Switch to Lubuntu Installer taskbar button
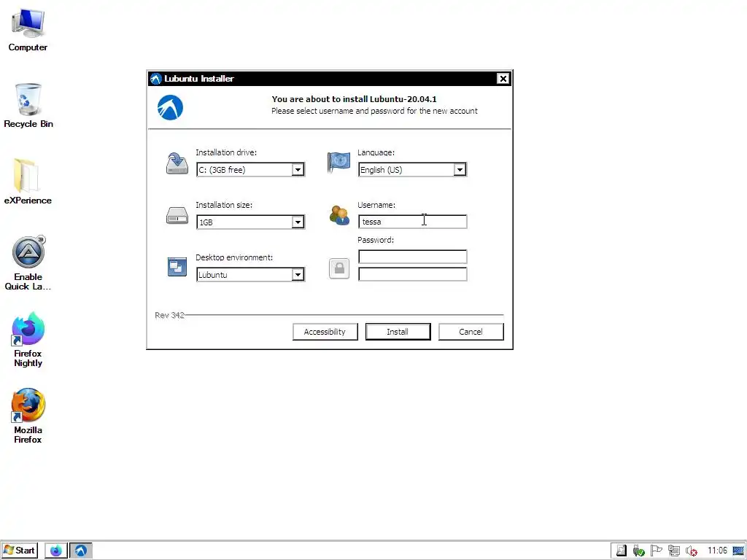This screenshot has width=747, height=560. (x=81, y=551)
